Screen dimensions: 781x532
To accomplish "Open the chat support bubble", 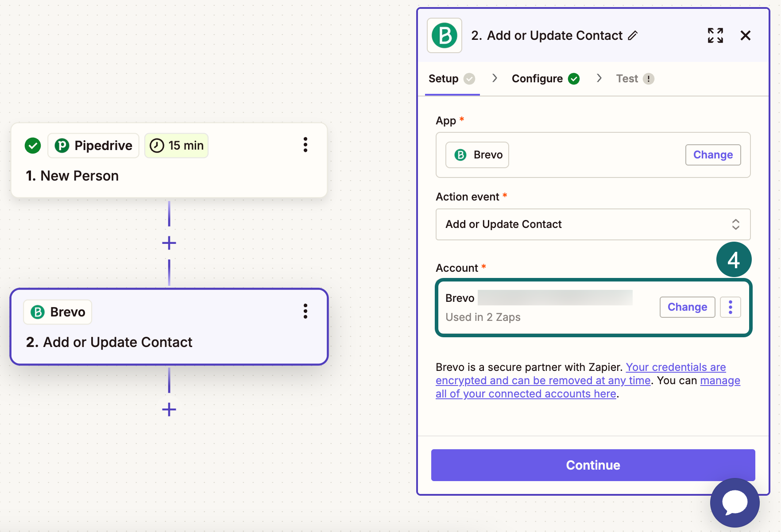I will coord(735,503).
